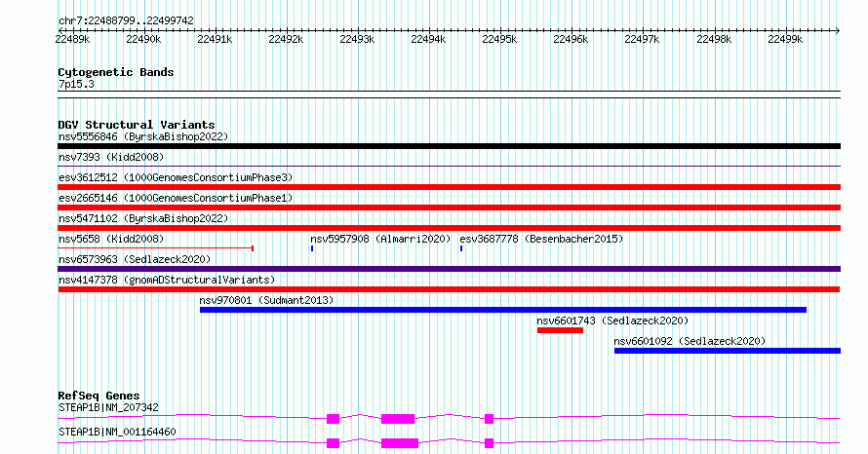Click the blue nsv6601092 variant bar
The width and height of the screenshot is (868, 454).
[x=728, y=351]
